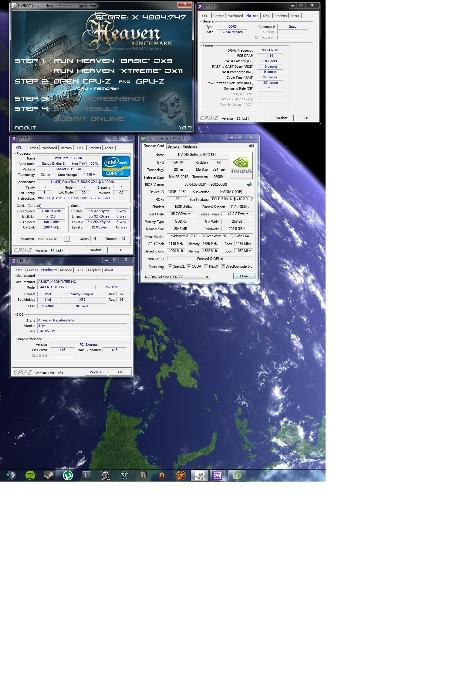Click GPU-Z link in Heaven step 2

pos(150,81)
